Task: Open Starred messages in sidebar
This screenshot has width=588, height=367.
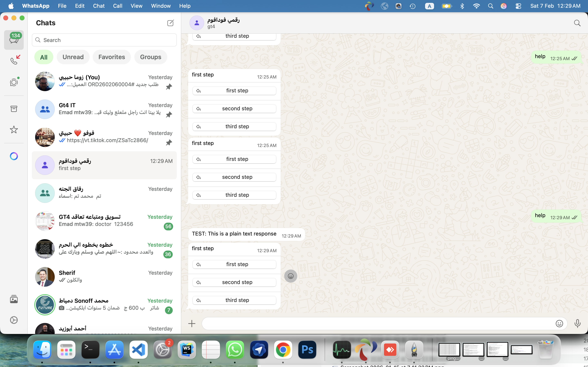Action: click(x=14, y=130)
